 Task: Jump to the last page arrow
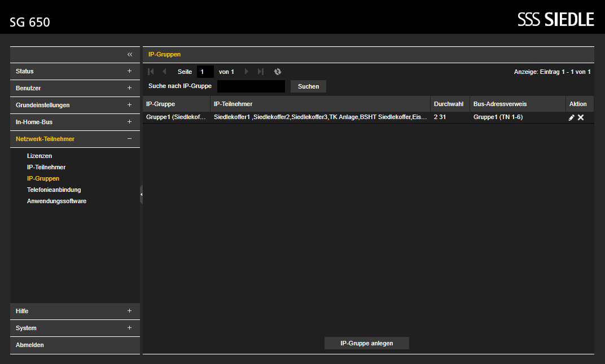coord(260,72)
